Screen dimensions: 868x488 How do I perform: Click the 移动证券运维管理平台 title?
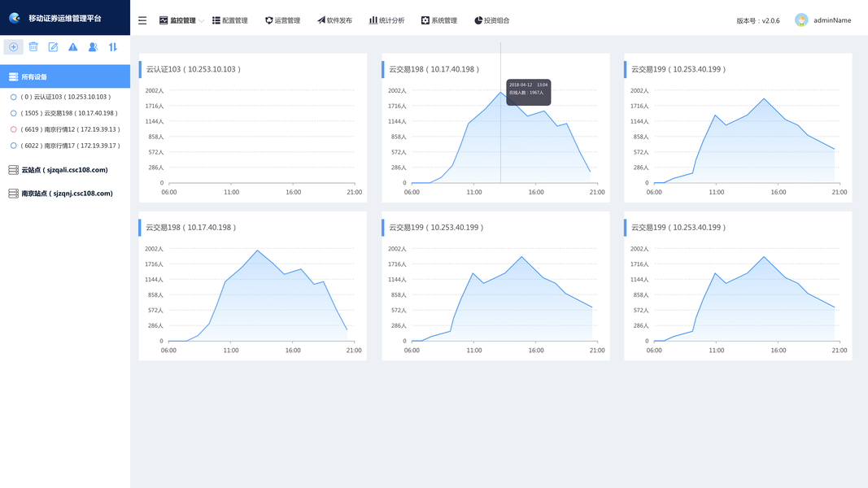pos(65,18)
